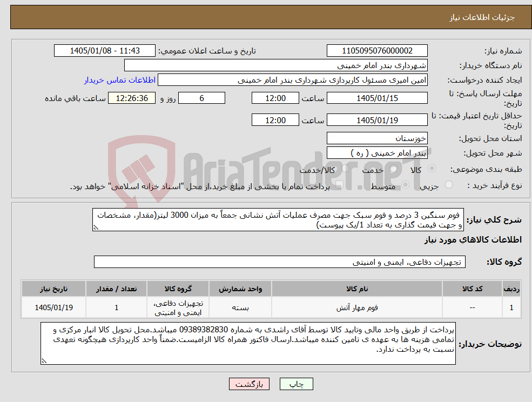
Task: Click the announcement date field 1405/01/08 - 11:43
Action: coord(104,51)
